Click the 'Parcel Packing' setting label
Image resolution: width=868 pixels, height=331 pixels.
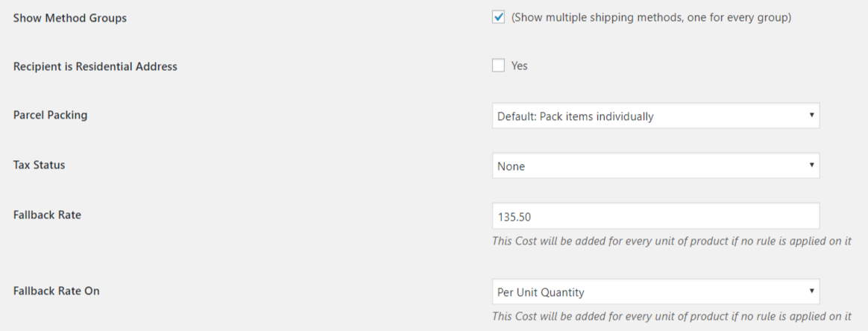click(x=50, y=116)
